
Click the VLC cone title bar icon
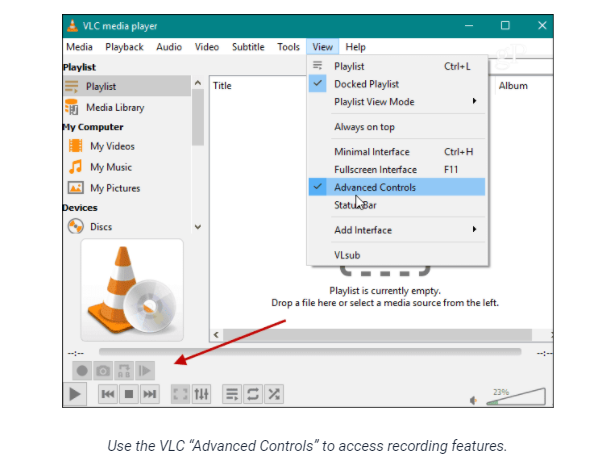pyautogui.click(x=72, y=25)
